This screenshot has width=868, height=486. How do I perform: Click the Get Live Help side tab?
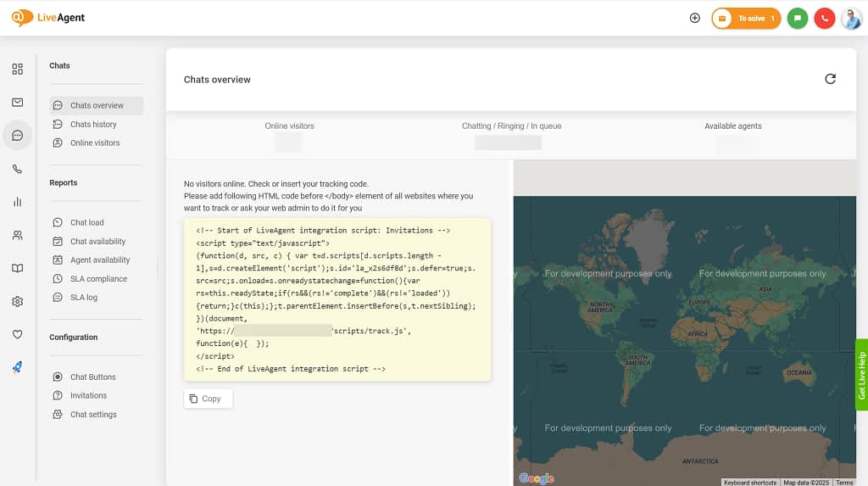point(861,375)
